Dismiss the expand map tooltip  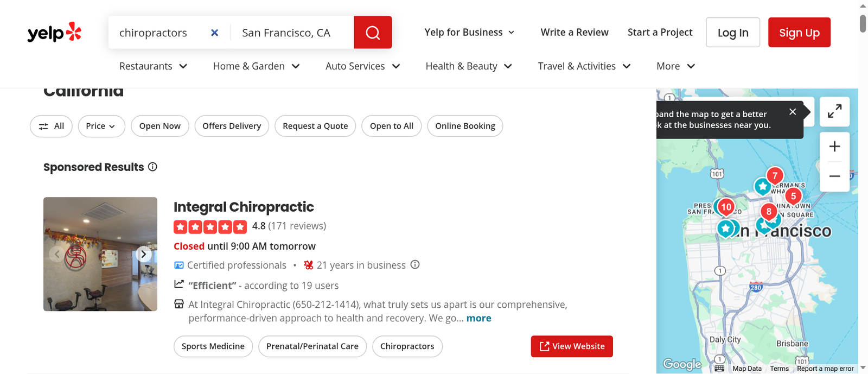coord(793,112)
